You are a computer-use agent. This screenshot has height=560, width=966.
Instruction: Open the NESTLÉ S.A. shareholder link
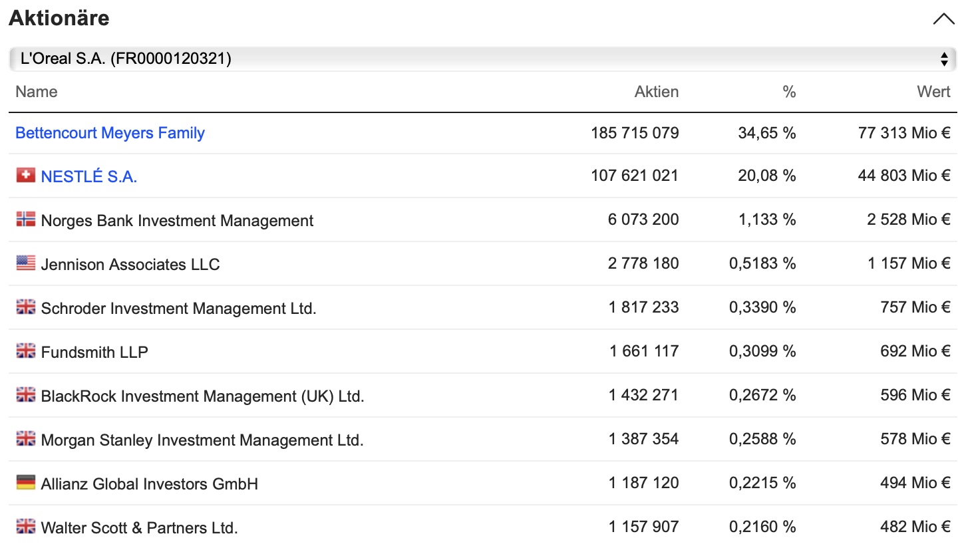(88, 177)
